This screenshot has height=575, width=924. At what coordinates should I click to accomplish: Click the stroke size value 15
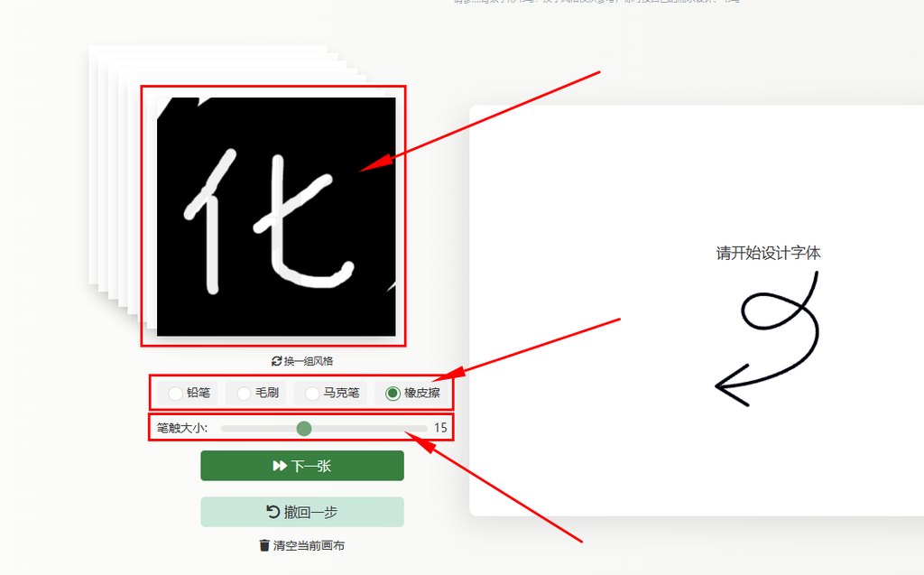click(x=440, y=428)
